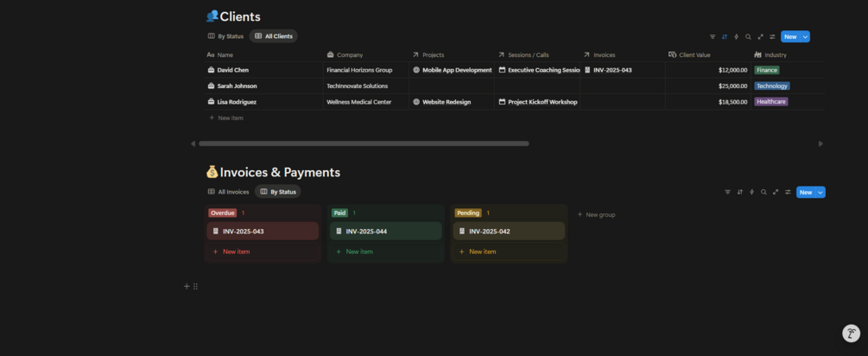Switch to the All Invoices tab
Screen dimensions: 868x356
229,192
